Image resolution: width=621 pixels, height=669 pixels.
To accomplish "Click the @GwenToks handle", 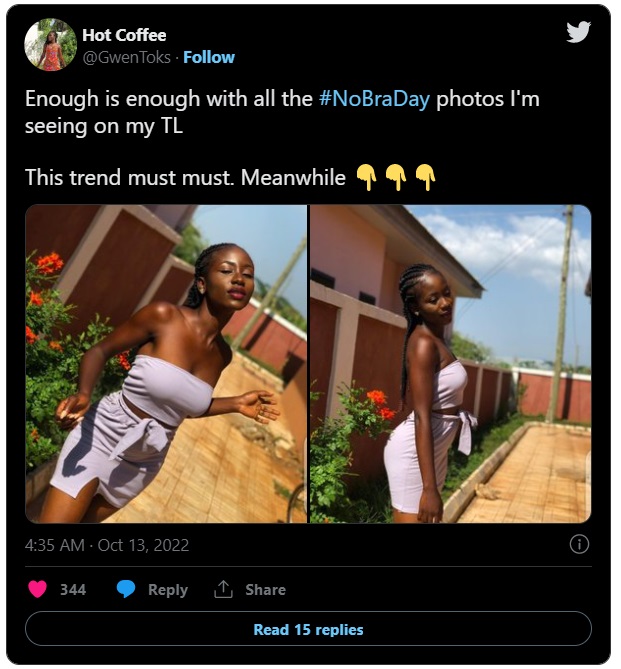I will click(x=126, y=57).
